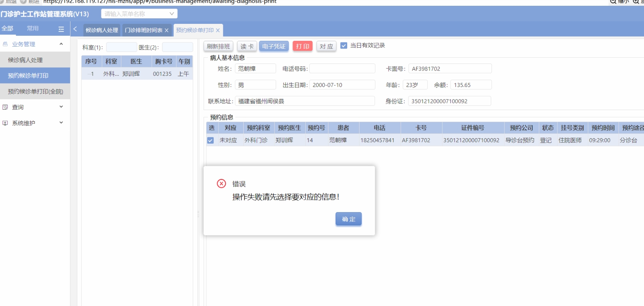Click the red 打印 button
The width and height of the screenshot is (644, 306).
tap(303, 46)
